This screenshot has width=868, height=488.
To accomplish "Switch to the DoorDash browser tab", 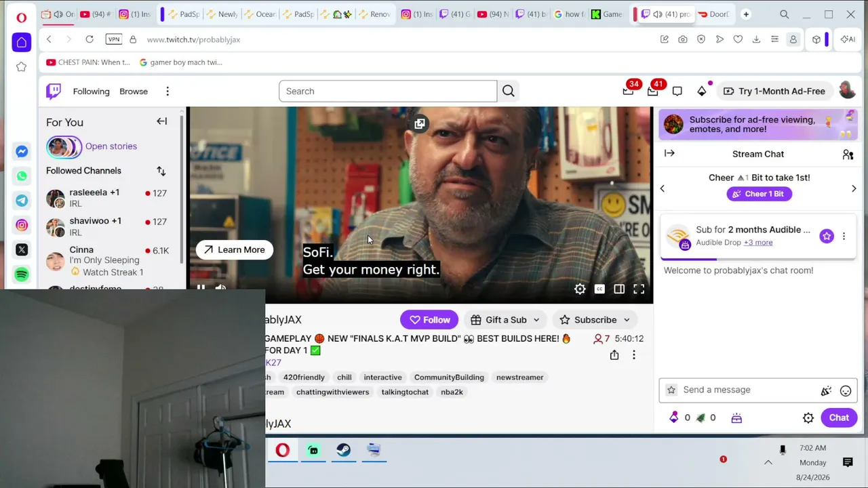I will 713,14.
